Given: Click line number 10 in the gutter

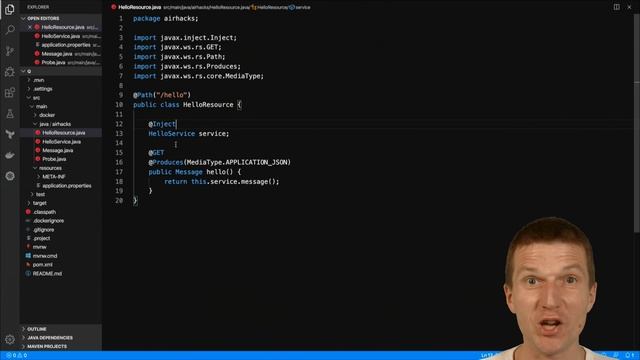Looking at the screenshot, I should pyautogui.click(x=119, y=104).
